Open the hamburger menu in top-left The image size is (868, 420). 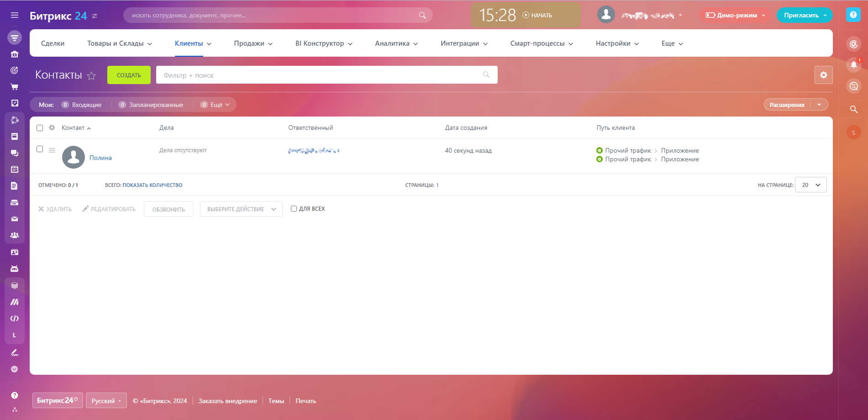pyautogui.click(x=15, y=15)
